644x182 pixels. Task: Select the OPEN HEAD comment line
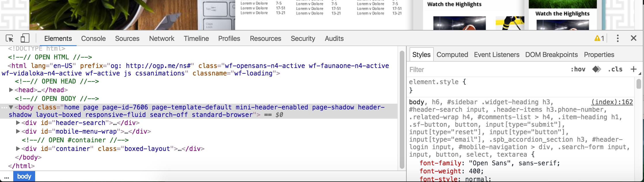(57, 81)
